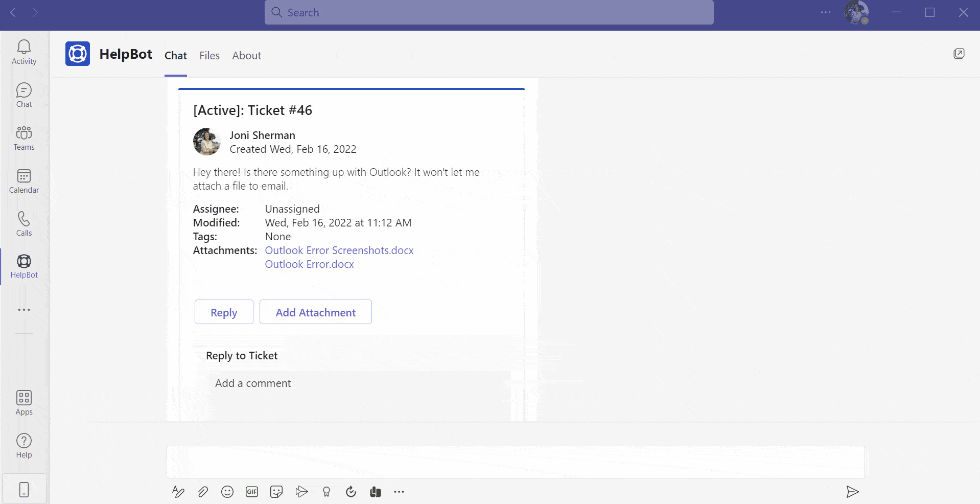Open more messaging extensions ellipsis
980x504 pixels.
(x=399, y=492)
